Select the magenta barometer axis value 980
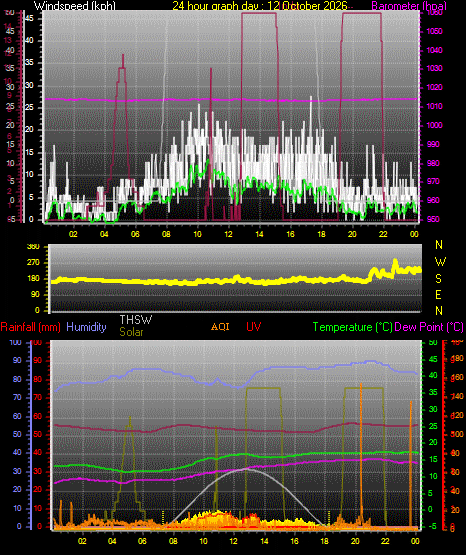The height and width of the screenshot is (555, 466). 433,163
